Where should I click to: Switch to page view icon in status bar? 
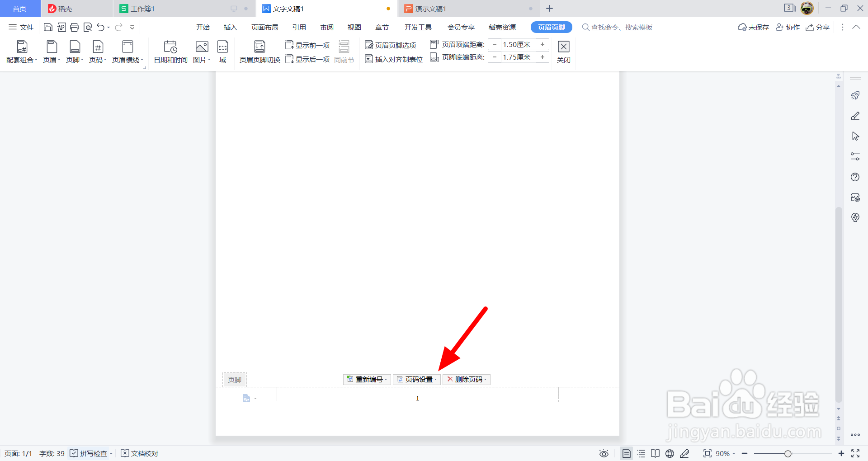626,453
